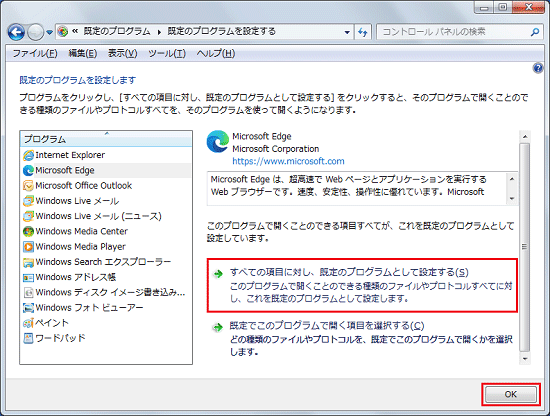Click green arrow beside 既定でこのプログラムで開く項目
The width and height of the screenshot is (550, 416).
(218, 327)
